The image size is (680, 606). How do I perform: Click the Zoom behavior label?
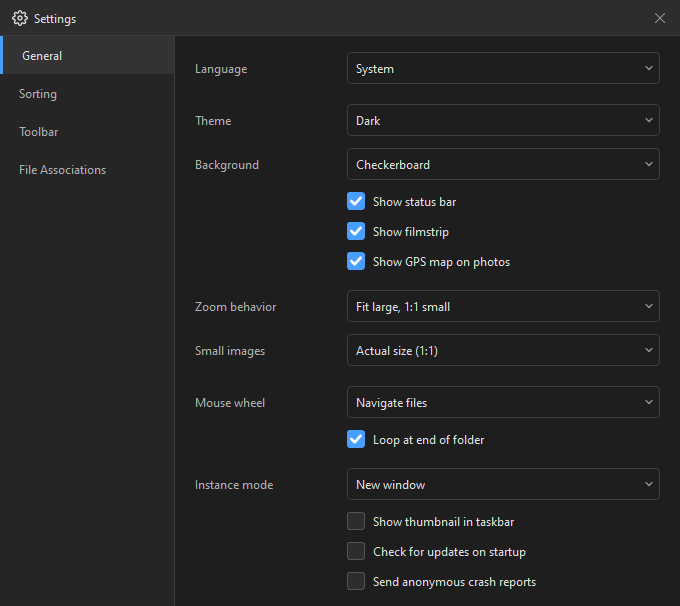coord(235,307)
